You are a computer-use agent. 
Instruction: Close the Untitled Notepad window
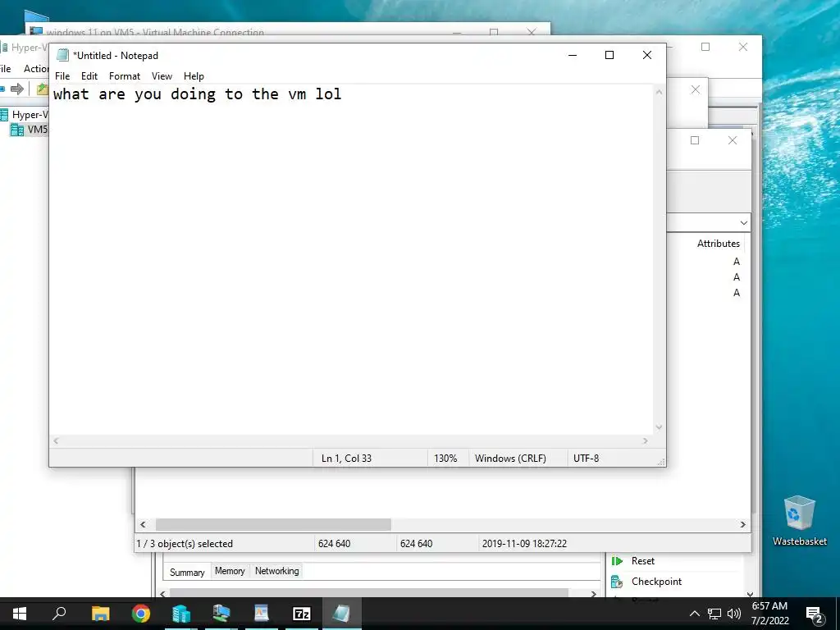click(646, 55)
